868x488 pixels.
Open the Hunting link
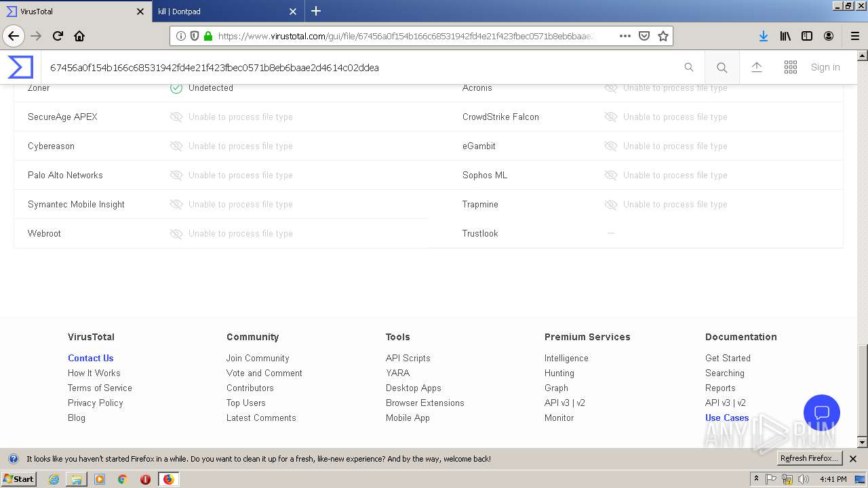[559, 373]
